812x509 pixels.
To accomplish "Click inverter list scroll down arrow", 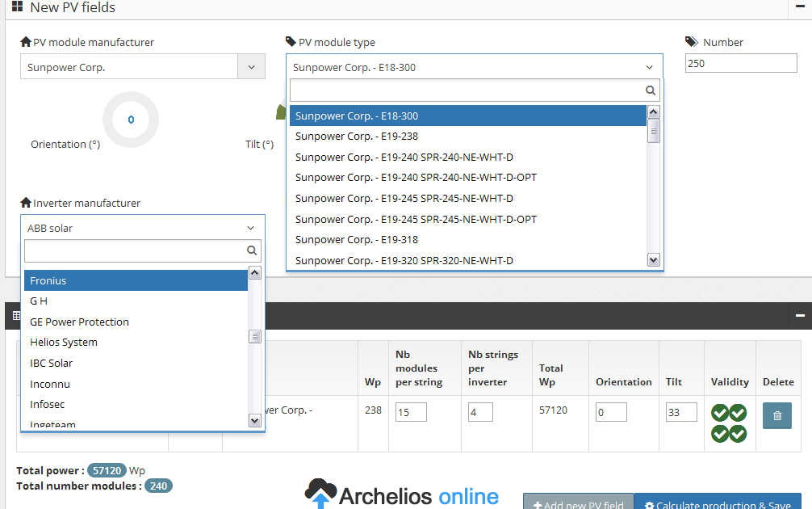I will [x=255, y=420].
